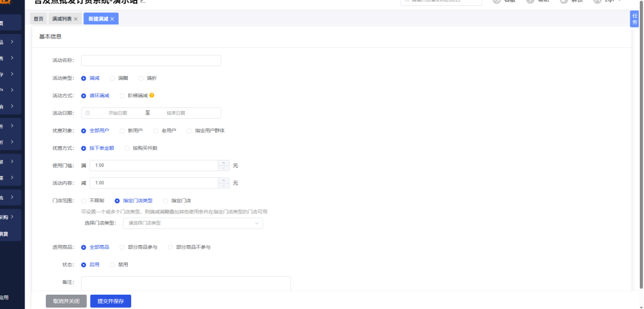Click the 结束日期 date field
This screenshot has height=309, width=644.
click(176, 113)
